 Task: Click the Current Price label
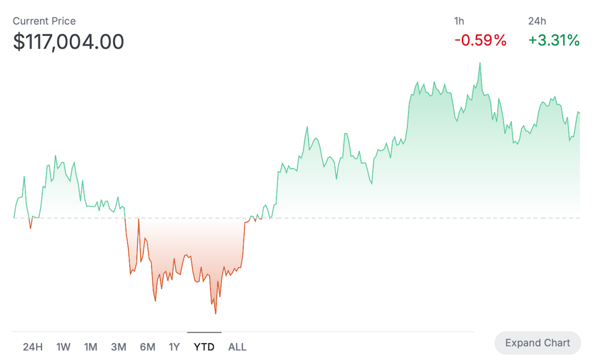(44, 21)
